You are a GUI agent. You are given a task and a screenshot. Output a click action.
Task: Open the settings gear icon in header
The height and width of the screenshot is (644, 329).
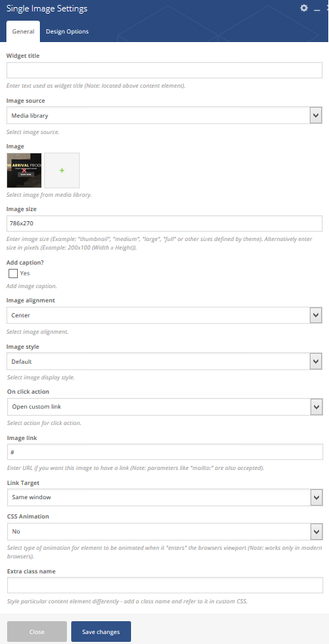[304, 8]
